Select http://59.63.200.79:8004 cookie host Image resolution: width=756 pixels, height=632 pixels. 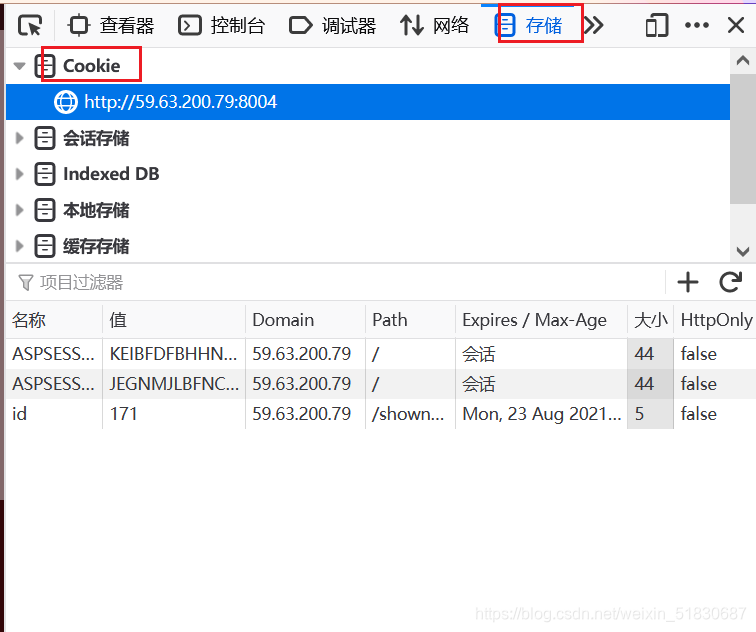(x=368, y=102)
